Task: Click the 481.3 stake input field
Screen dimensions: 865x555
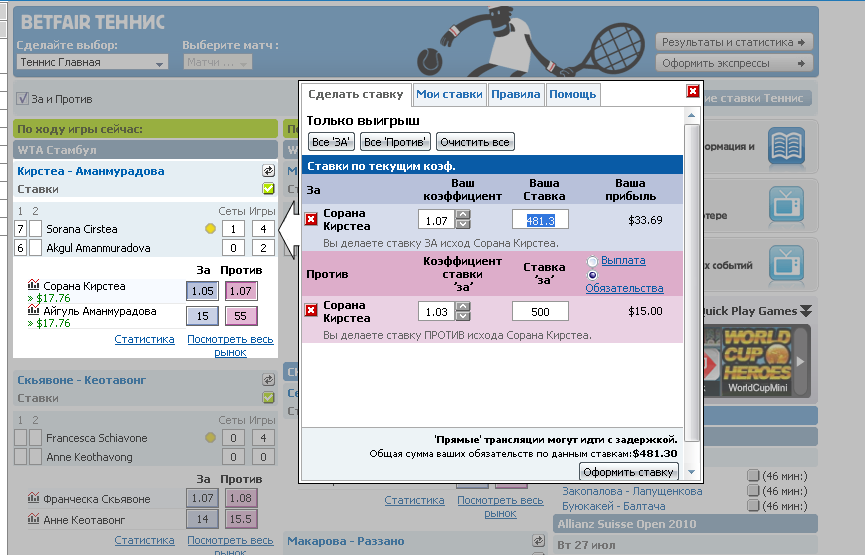Action: pyautogui.click(x=540, y=220)
